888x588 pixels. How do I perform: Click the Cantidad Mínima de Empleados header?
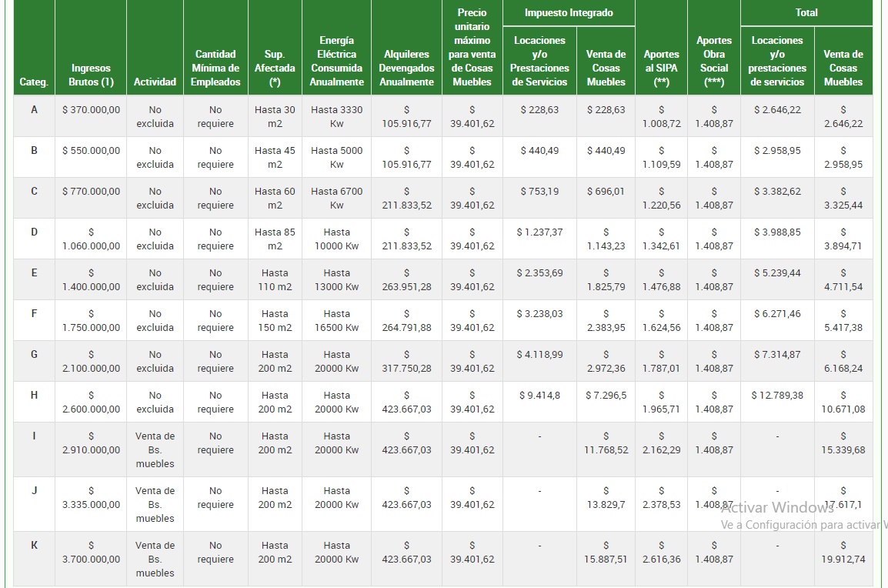pos(215,68)
